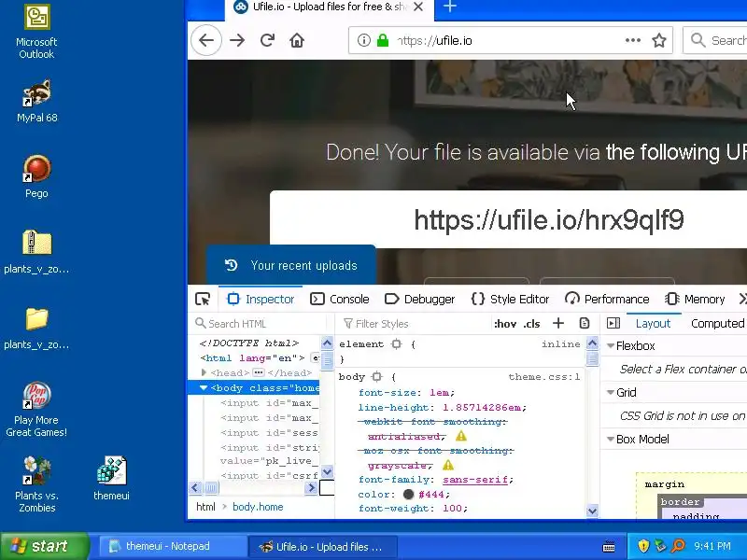
Task: Reload the Ufile.io page
Action: [x=267, y=40]
